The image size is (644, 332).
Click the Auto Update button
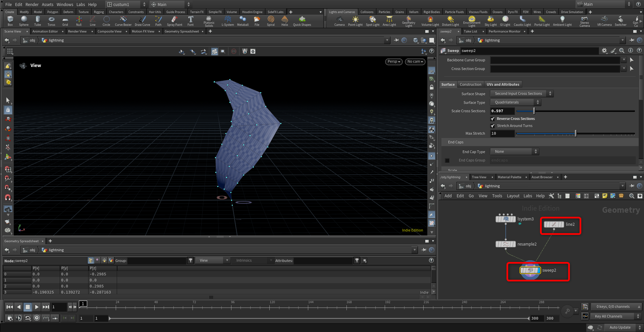pyautogui.click(x=620, y=327)
